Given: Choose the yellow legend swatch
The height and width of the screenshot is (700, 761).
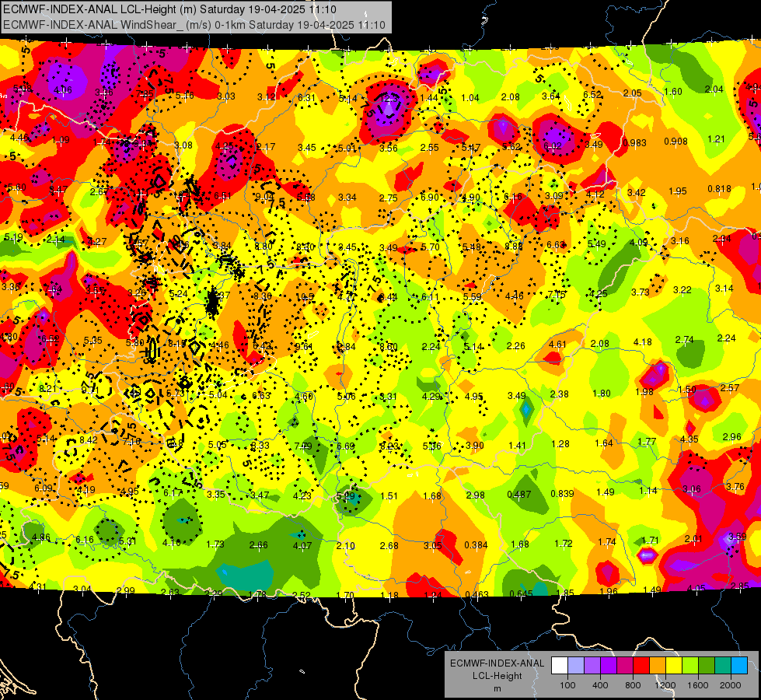Looking at the screenshot, I should (x=674, y=666).
